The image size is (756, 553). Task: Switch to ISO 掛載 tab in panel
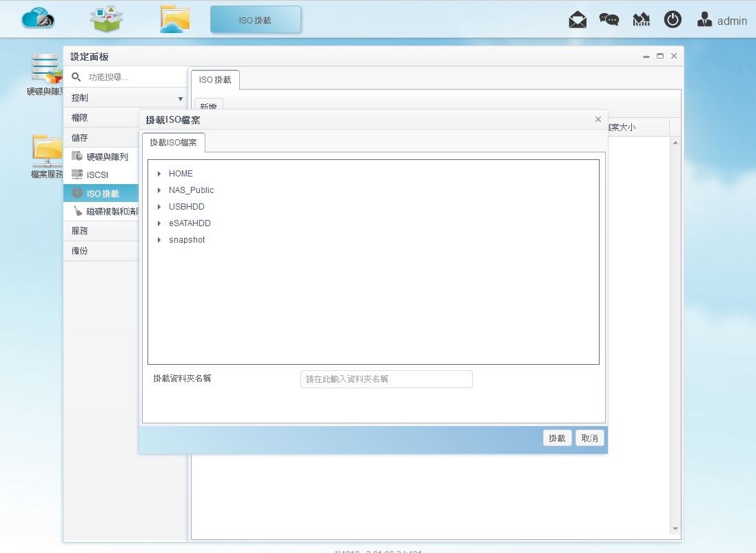tap(215, 79)
